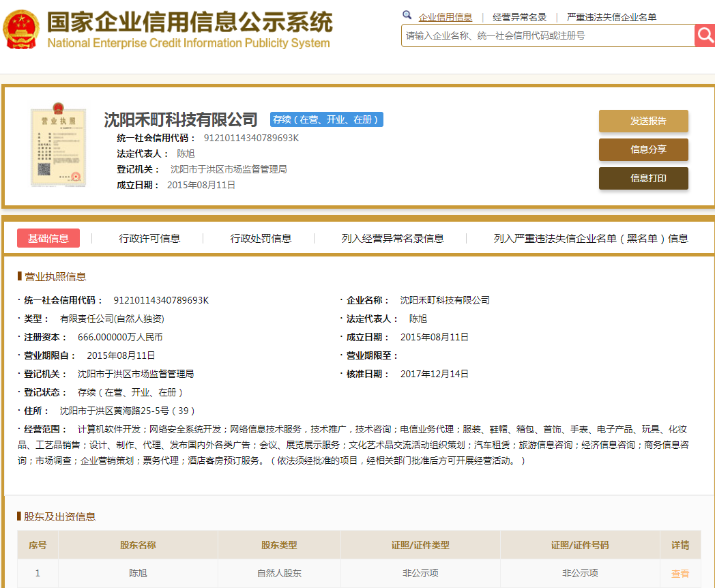Image resolution: width=715 pixels, height=588 pixels.
Task: Select the 经营异常名录 search category
Action: pyautogui.click(x=519, y=17)
